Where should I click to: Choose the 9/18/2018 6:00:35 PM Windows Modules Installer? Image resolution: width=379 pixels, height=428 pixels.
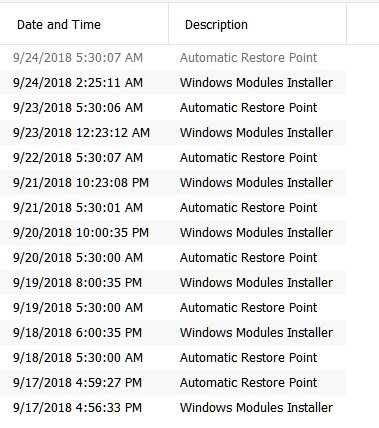(173, 333)
